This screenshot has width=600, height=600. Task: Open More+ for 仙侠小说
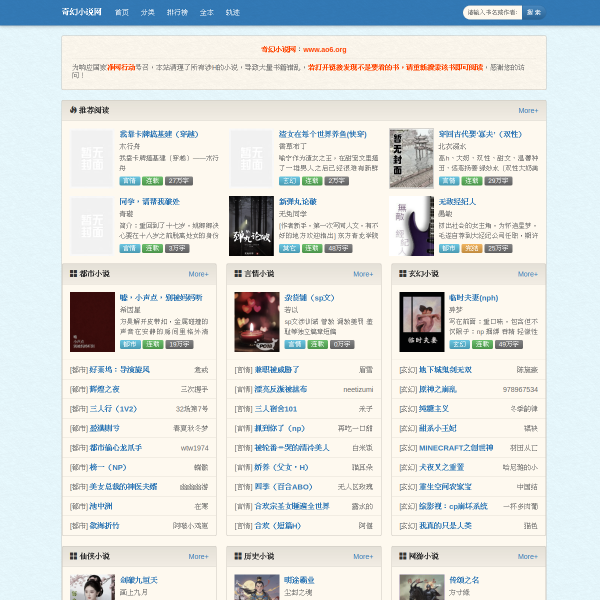198,556
